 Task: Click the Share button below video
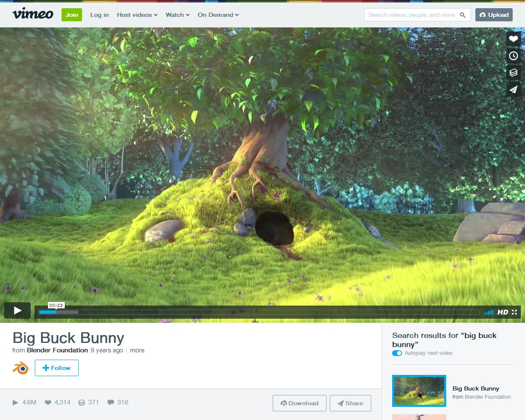tap(350, 403)
